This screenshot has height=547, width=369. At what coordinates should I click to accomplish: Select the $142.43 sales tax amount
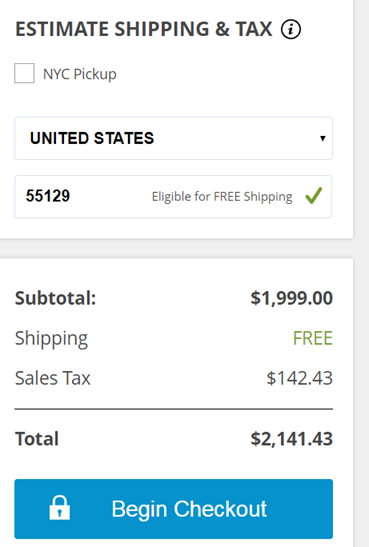pos(300,378)
